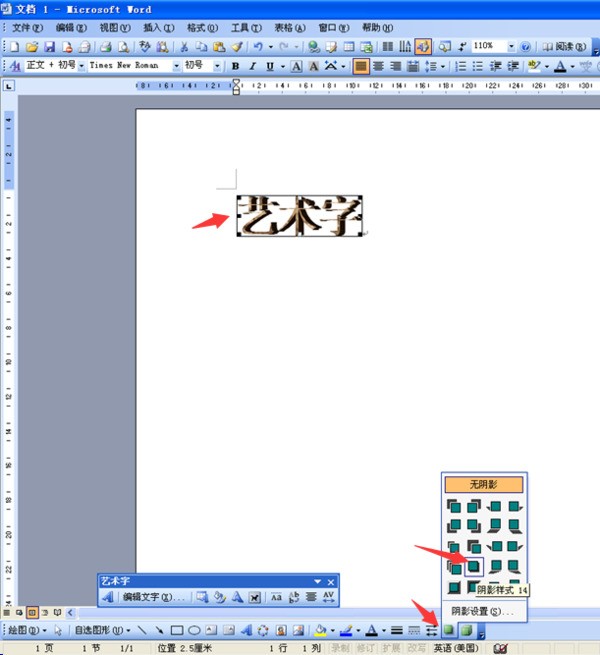This screenshot has width=600, height=655.
Task: Select shadow style 14 in shadow palette
Action: pos(471,566)
